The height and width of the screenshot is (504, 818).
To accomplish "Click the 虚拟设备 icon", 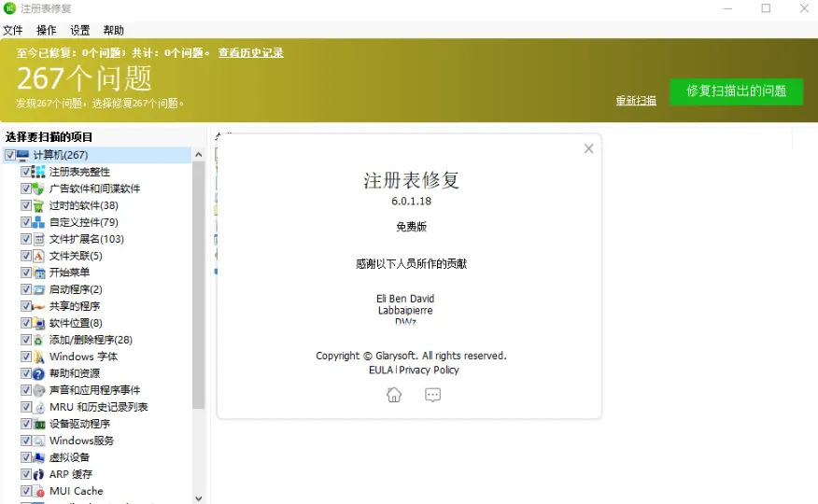I will [x=38, y=457].
